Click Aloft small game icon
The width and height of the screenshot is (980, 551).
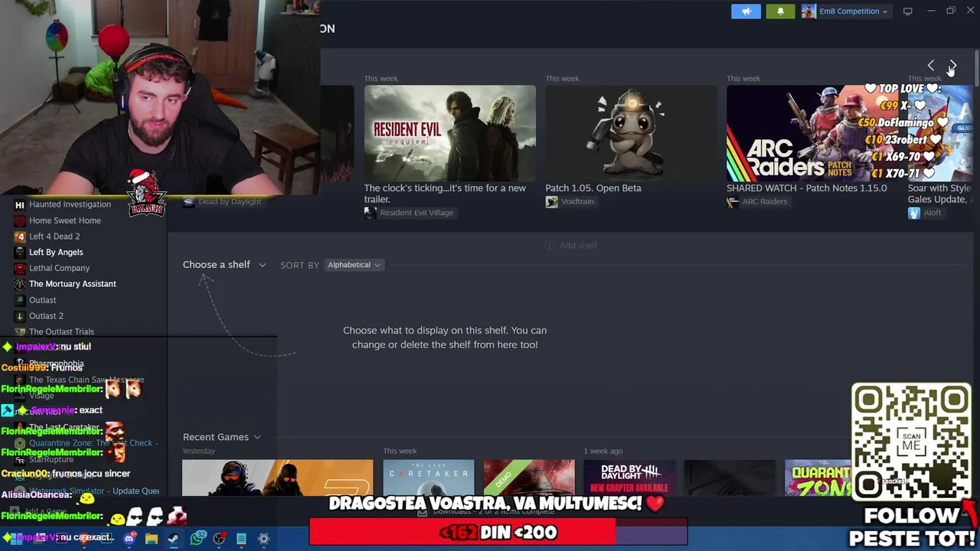coord(913,213)
